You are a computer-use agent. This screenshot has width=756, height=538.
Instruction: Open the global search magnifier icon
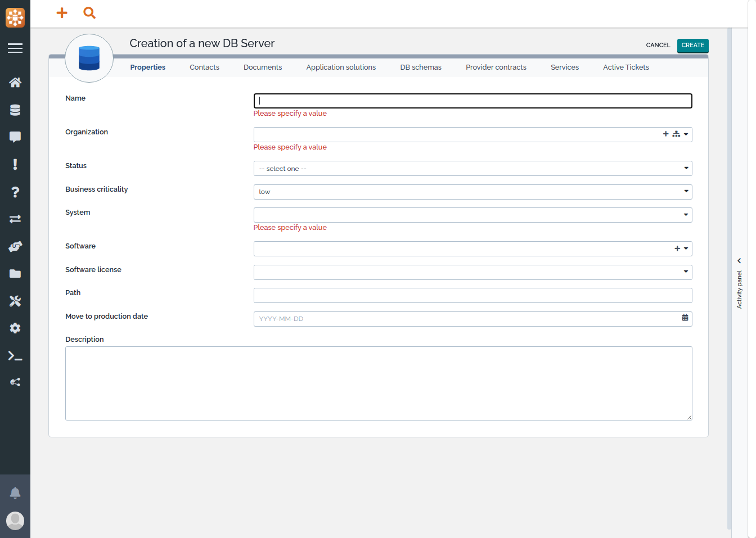(89, 13)
